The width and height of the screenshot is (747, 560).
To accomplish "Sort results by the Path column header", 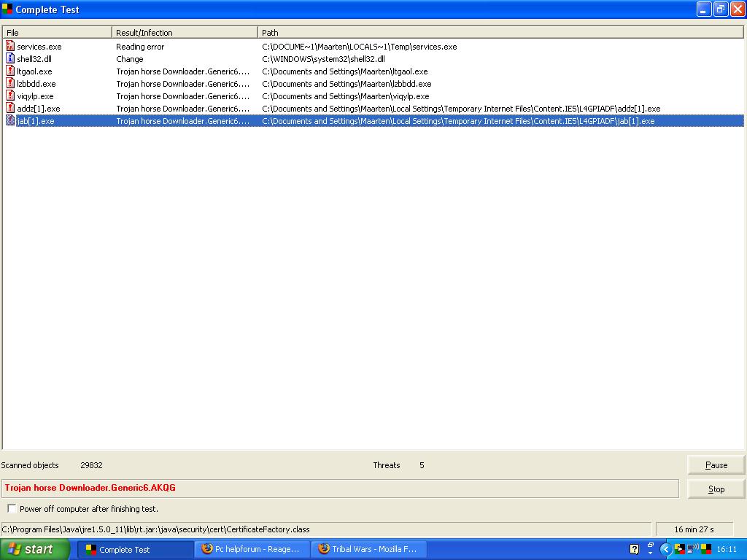I will 500,32.
